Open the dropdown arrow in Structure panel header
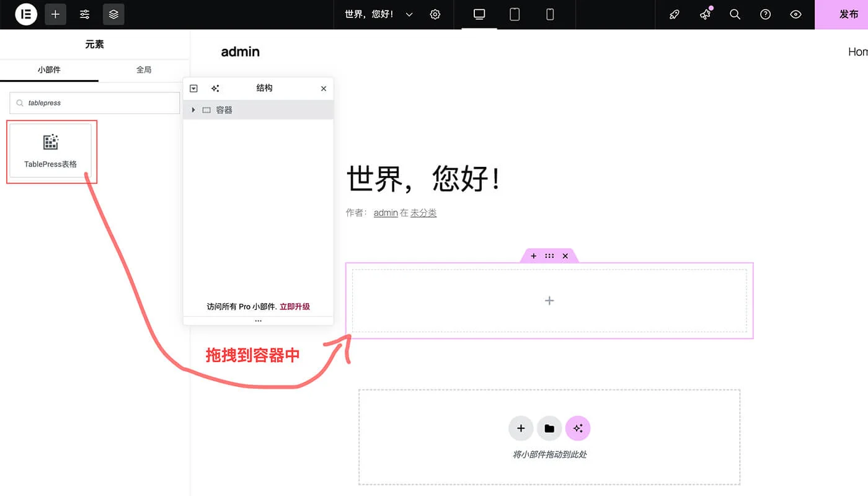Screen dimensions: 868x496 [x=193, y=88]
